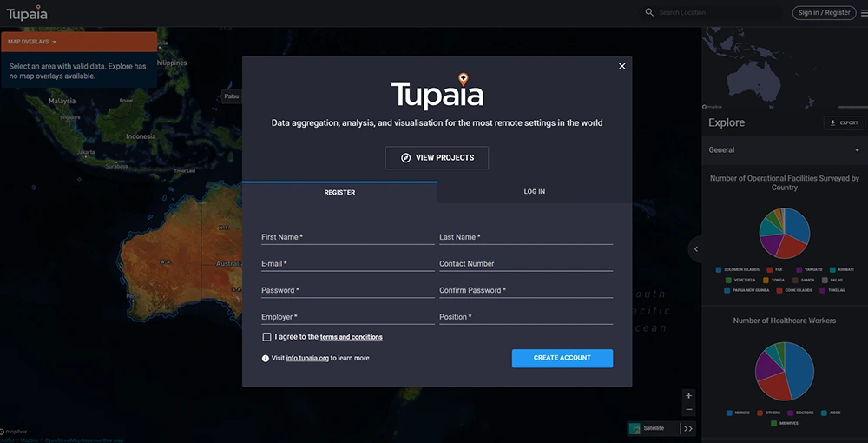The image size is (868, 443).
Task: Click the search magnifier icon in header
Action: [649, 12]
